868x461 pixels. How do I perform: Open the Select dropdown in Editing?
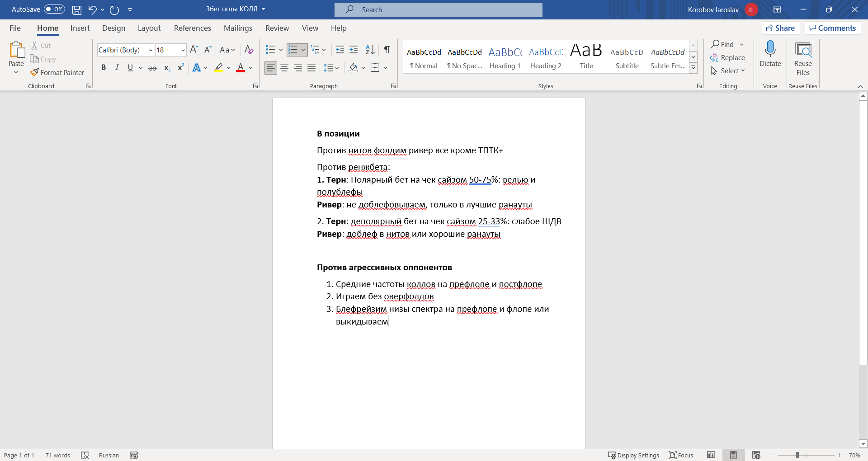728,71
